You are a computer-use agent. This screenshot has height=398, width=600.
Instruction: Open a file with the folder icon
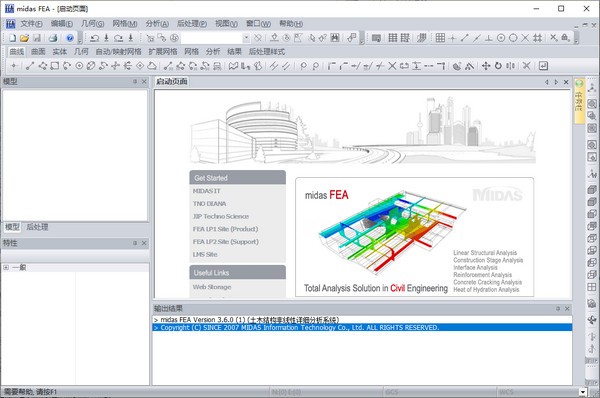pyautogui.click(x=24, y=38)
